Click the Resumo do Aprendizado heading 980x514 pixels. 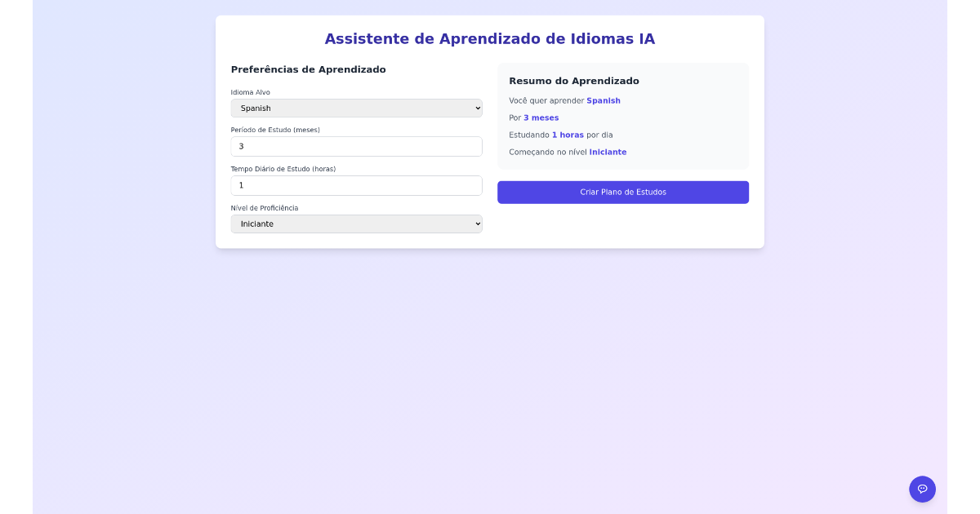pyautogui.click(x=573, y=81)
